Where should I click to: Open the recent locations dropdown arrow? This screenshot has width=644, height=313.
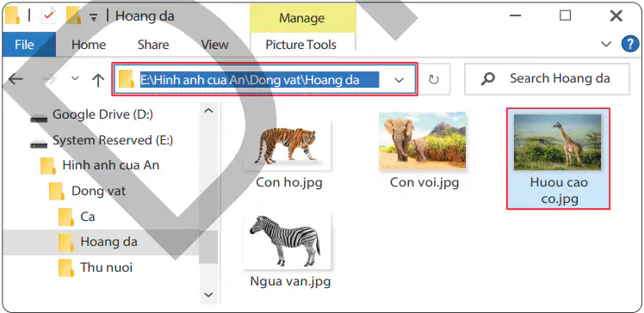click(75, 78)
